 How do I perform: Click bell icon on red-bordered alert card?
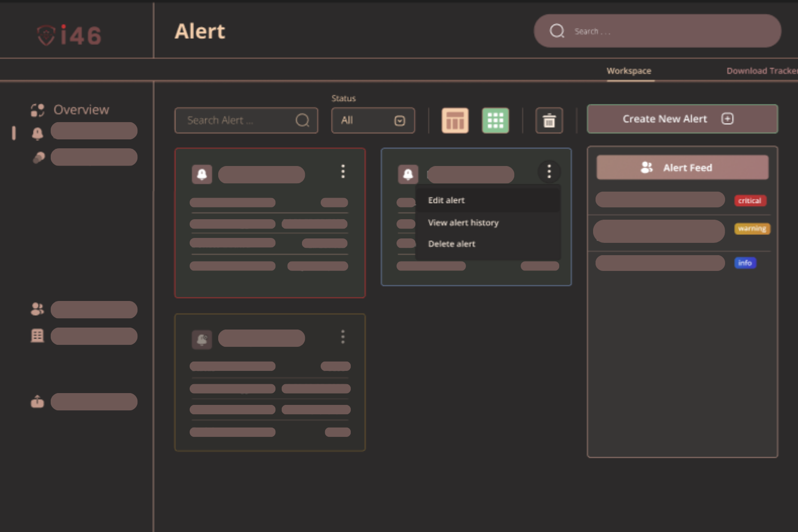[202, 174]
